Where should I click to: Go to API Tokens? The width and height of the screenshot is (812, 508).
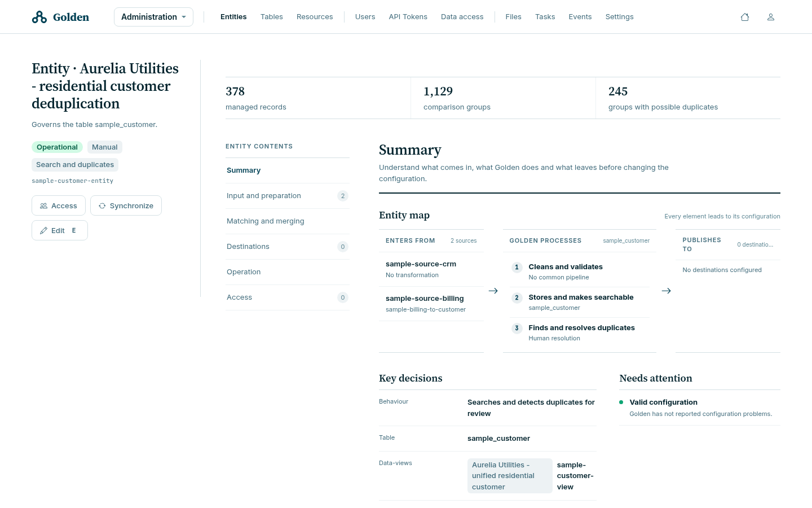[x=408, y=17]
